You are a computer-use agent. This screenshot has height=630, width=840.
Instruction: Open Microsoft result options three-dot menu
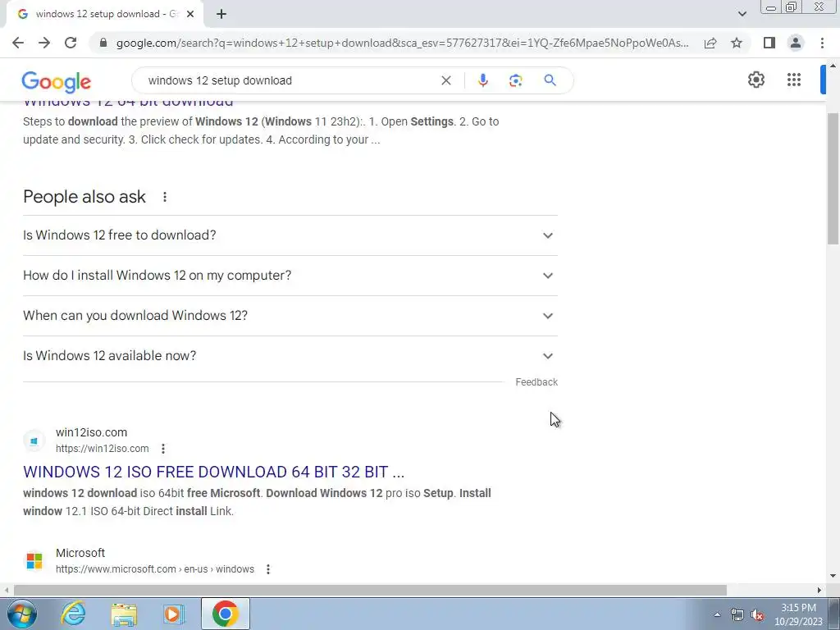pyautogui.click(x=268, y=569)
